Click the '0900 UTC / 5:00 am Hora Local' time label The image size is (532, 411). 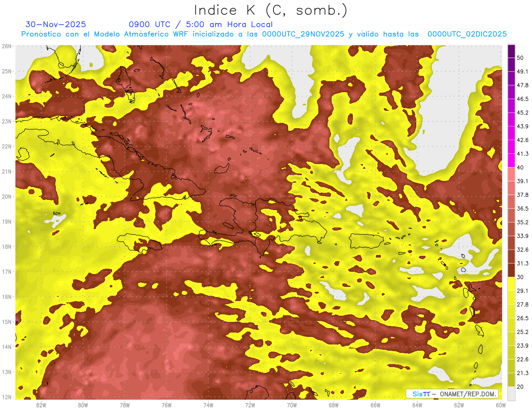200,24
